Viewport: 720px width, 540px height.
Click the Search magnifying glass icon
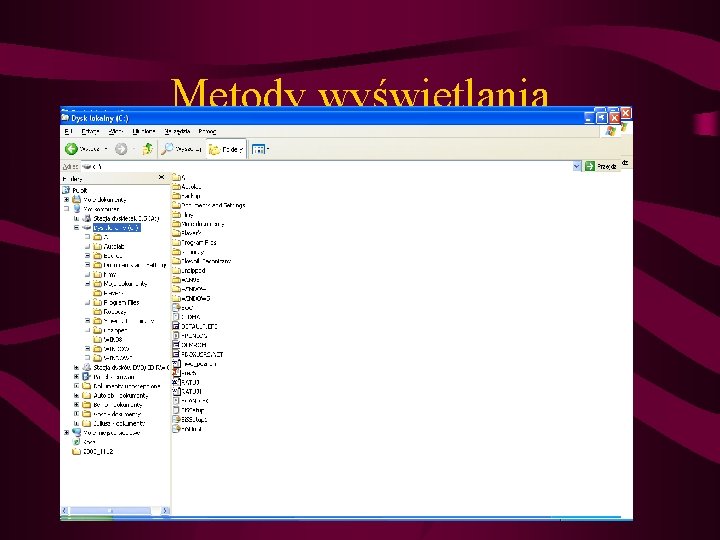tap(167, 149)
